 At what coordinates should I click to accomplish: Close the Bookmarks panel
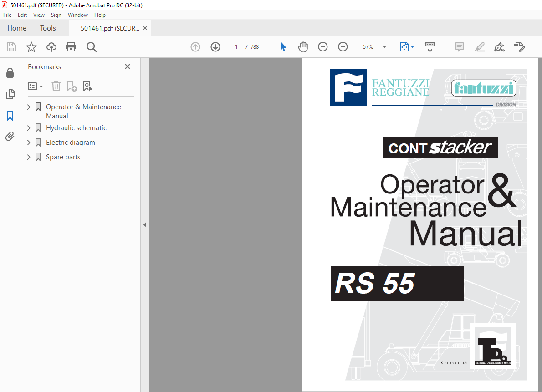point(128,66)
